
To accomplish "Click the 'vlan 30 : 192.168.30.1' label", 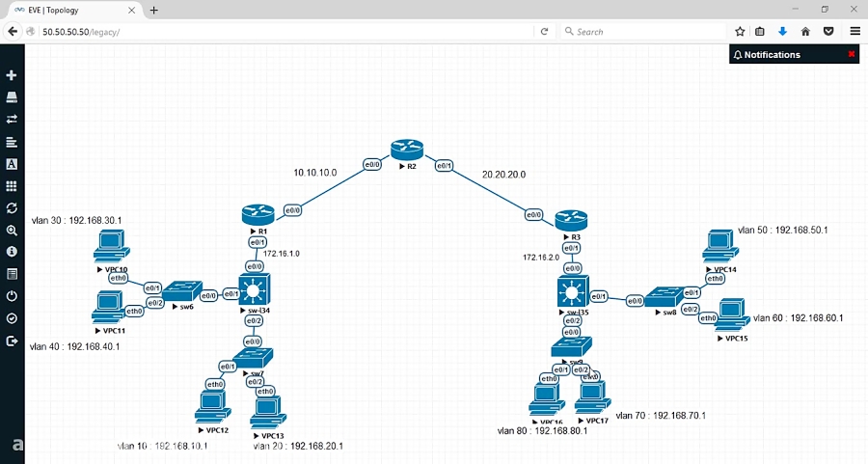I will 76,220.
